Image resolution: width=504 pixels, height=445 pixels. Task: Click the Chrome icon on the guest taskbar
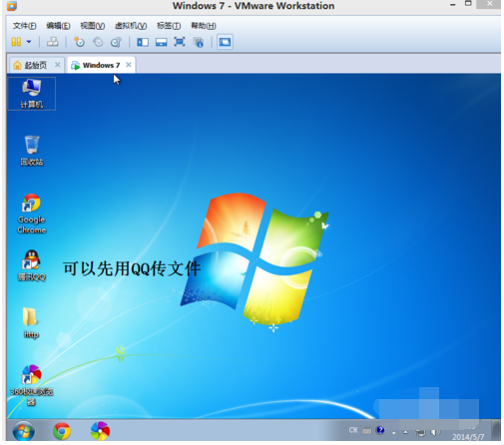point(62,431)
